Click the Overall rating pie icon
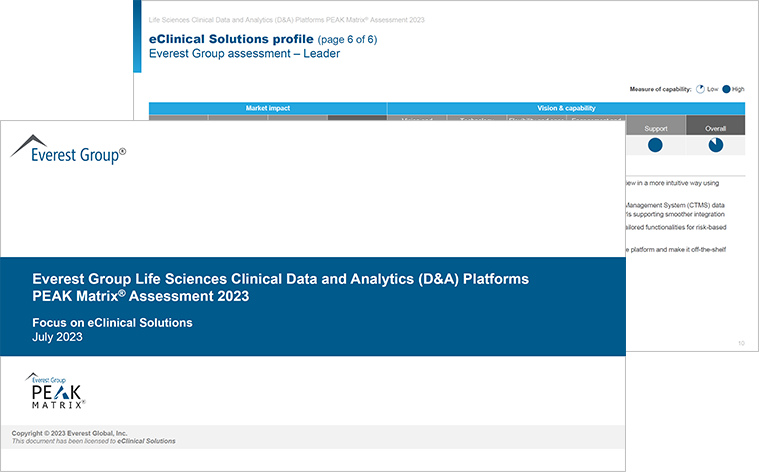 point(715,145)
